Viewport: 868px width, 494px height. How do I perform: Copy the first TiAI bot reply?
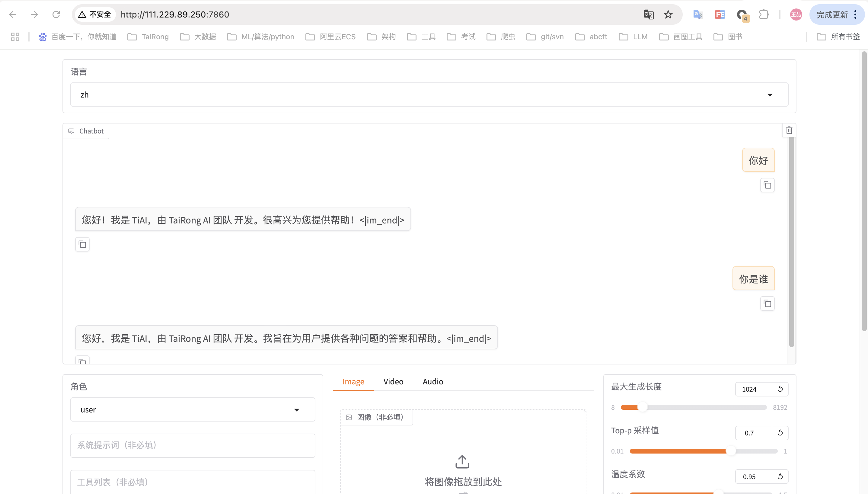(x=82, y=244)
